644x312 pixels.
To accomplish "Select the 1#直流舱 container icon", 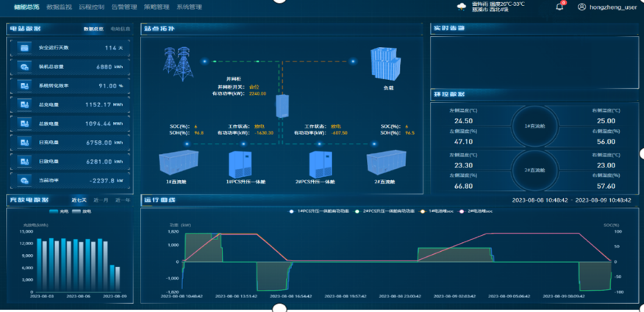I will point(179,162).
